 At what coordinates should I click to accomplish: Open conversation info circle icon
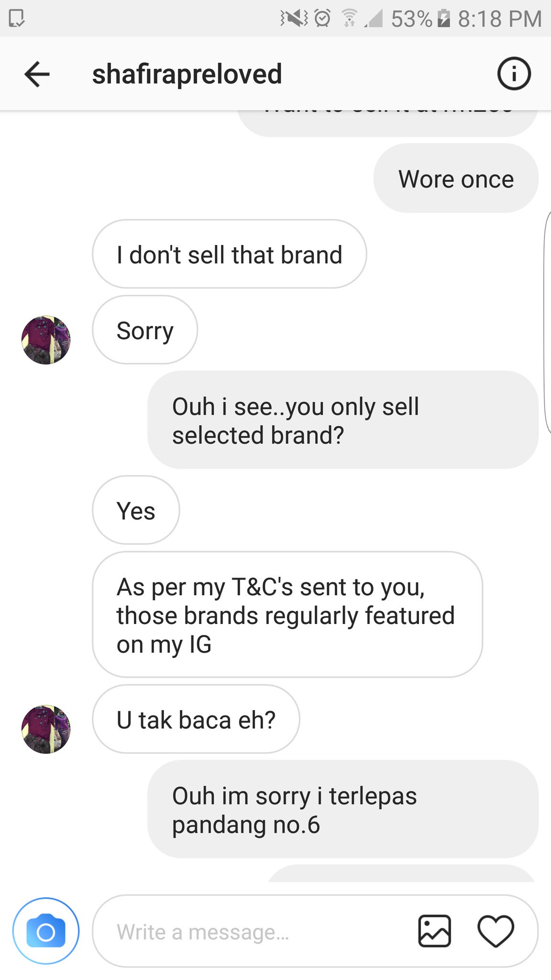click(x=514, y=74)
